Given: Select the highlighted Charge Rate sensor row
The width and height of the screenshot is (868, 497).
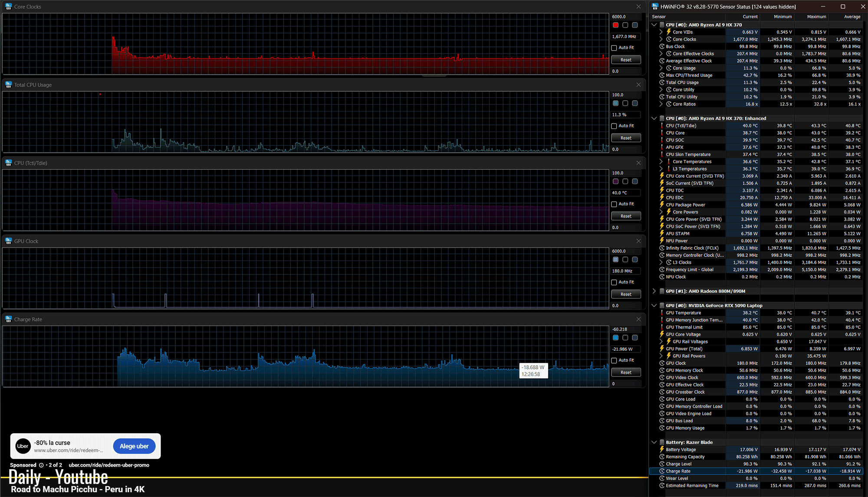Looking at the screenshot, I should (x=756, y=471).
